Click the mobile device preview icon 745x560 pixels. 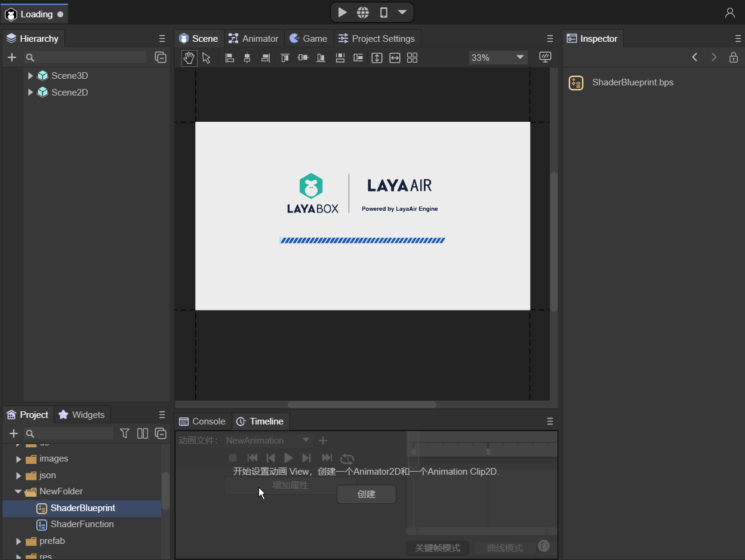[x=384, y=13]
